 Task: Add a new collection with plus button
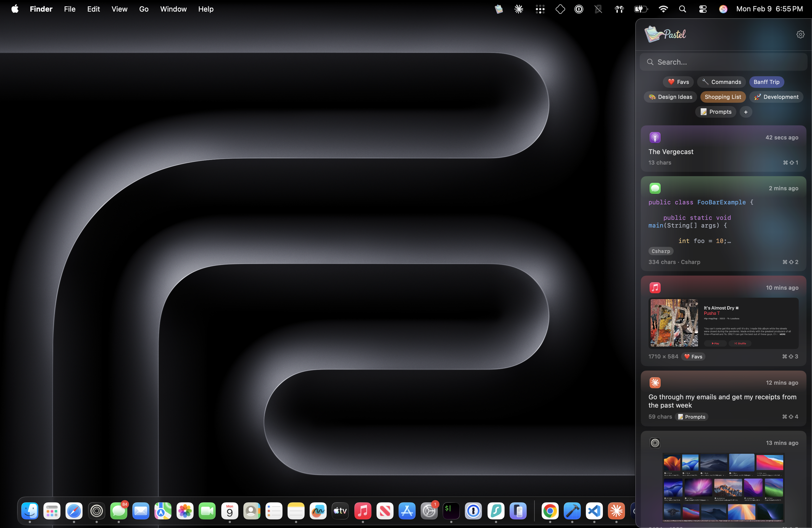(x=746, y=112)
